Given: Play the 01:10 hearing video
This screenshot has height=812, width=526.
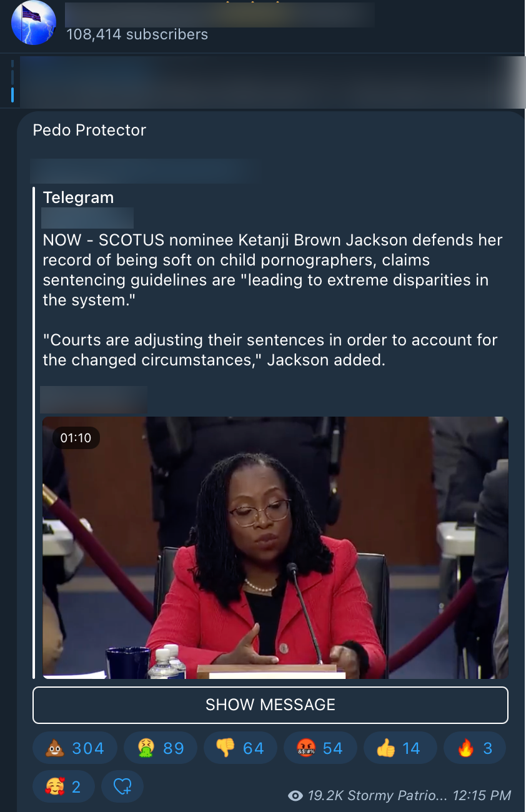Looking at the screenshot, I should pos(275,548).
